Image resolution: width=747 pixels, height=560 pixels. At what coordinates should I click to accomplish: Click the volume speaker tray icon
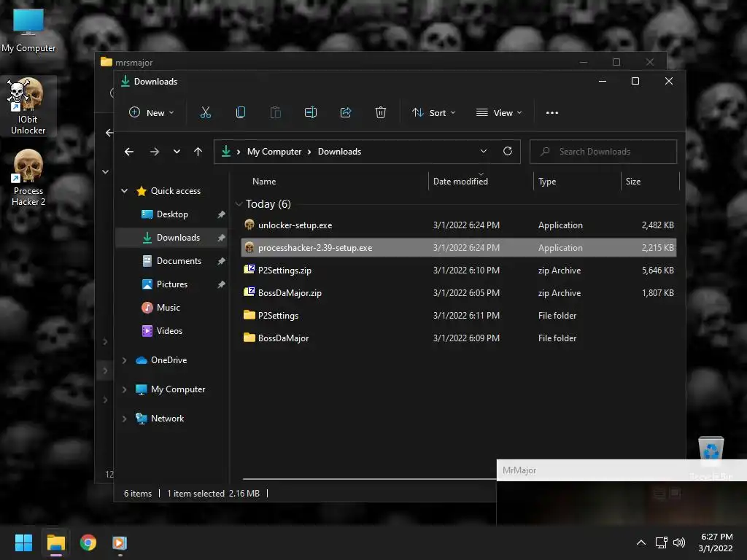[679, 542]
